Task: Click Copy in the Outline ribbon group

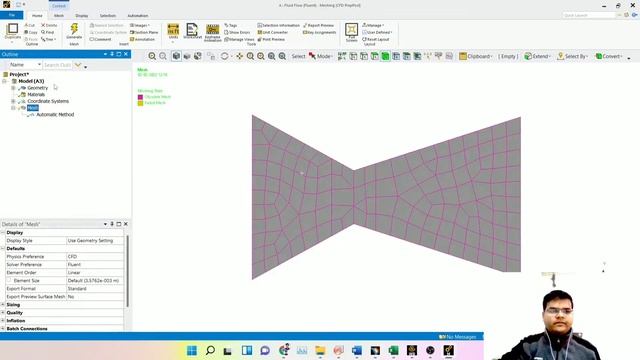Action: pos(31,32)
